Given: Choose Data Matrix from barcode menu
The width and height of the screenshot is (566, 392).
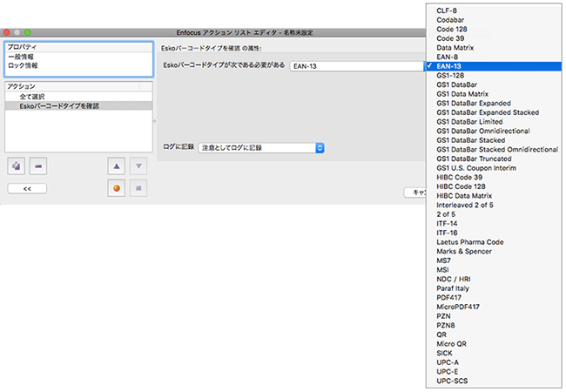Looking at the screenshot, I should [x=494, y=48].
